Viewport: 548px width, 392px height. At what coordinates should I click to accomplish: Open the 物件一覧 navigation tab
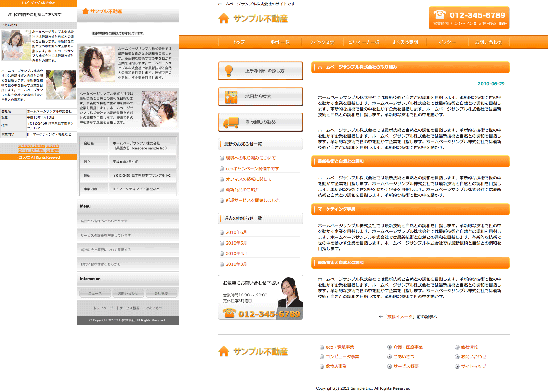click(280, 42)
